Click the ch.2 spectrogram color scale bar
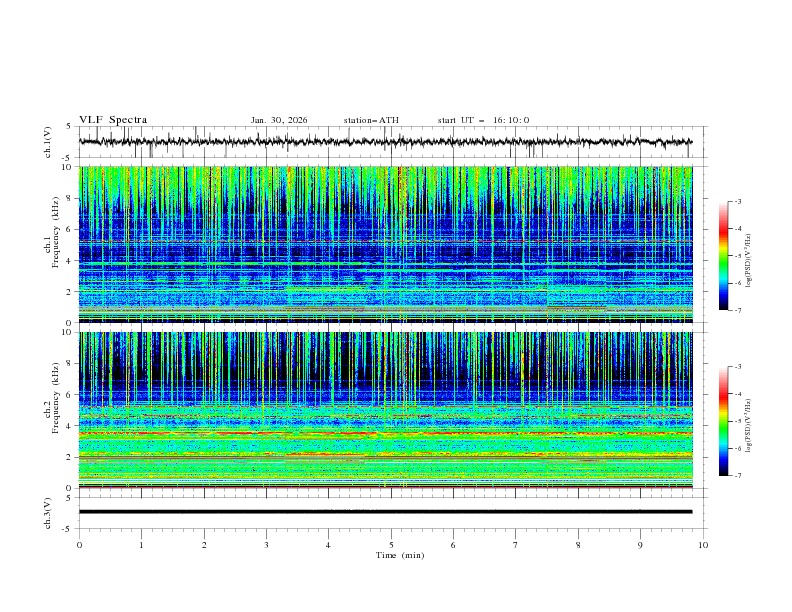Image resolution: width=792 pixels, height=612 pixels. click(723, 421)
